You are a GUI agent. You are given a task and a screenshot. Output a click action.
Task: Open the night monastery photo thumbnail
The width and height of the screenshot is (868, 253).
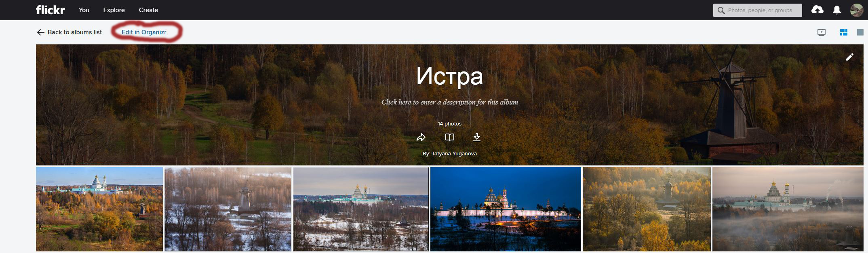tap(506, 209)
